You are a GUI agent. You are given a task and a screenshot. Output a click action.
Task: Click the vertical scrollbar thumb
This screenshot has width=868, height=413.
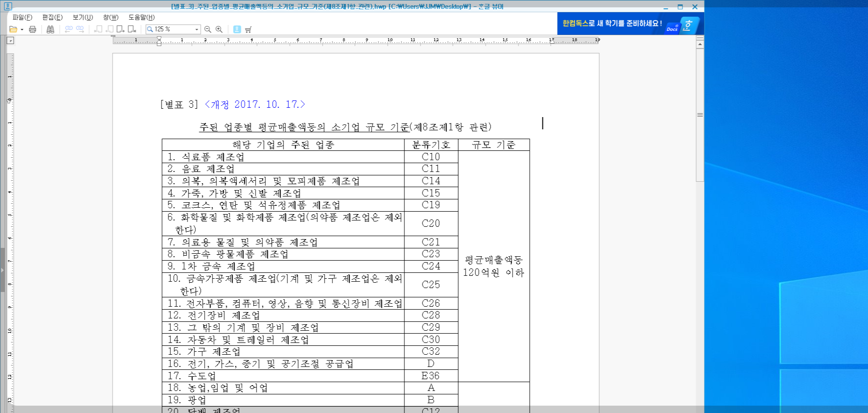coord(700,115)
